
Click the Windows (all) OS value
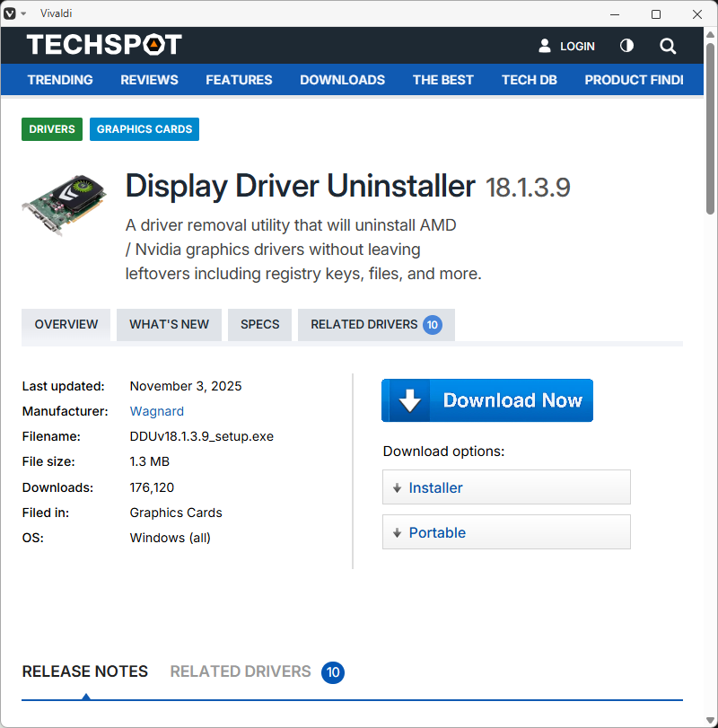point(170,538)
